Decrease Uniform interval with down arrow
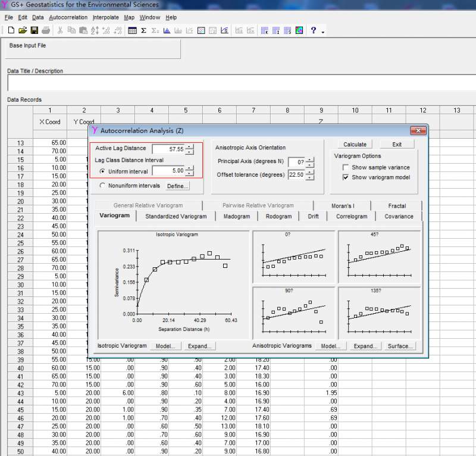 coord(189,174)
